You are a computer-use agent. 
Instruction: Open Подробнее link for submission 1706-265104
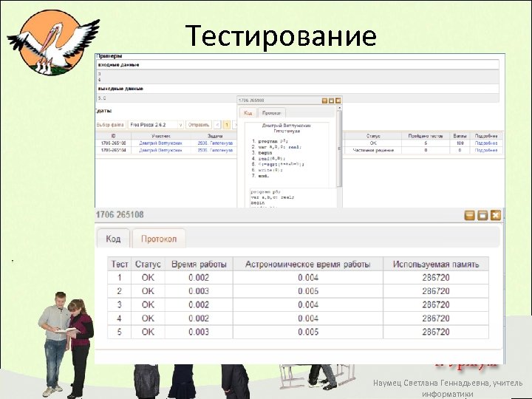click(486, 150)
